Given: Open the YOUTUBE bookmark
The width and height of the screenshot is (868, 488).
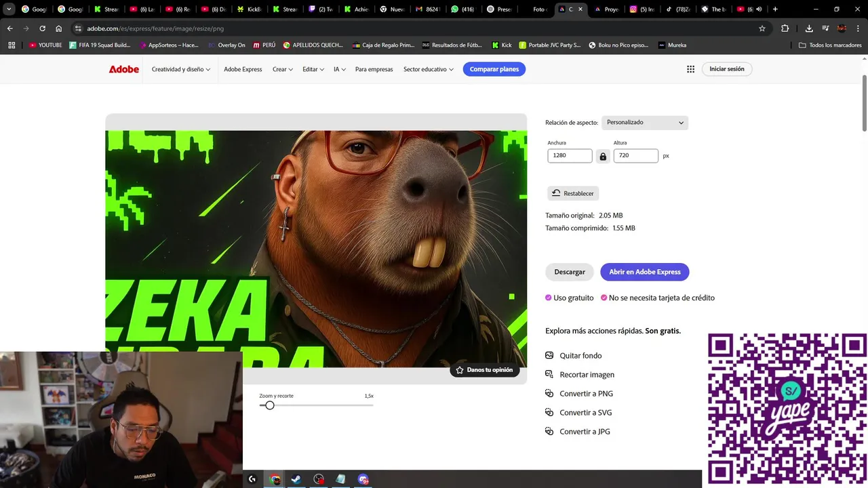Looking at the screenshot, I should click(45, 45).
